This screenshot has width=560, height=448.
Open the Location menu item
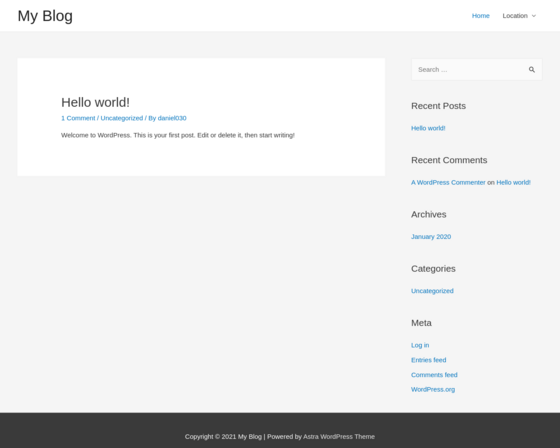pyautogui.click(x=515, y=16)
